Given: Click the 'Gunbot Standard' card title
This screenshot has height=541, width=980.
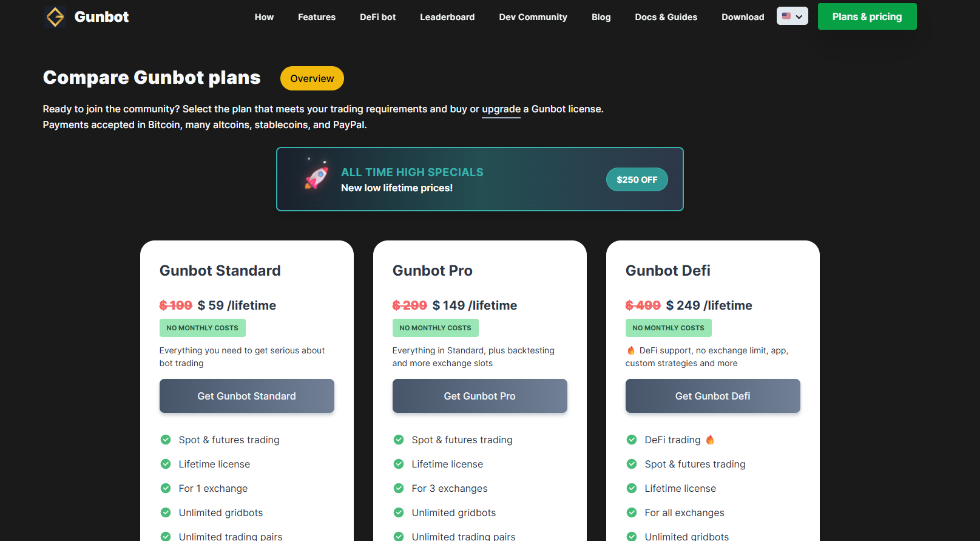Looking at the screenshot, I should pos(220,271).
